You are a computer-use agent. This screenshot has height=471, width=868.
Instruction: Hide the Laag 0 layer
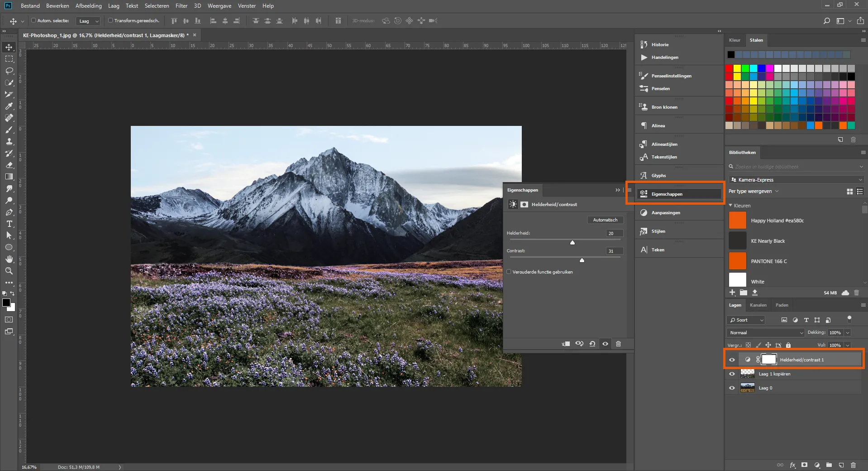coord(732,388)
